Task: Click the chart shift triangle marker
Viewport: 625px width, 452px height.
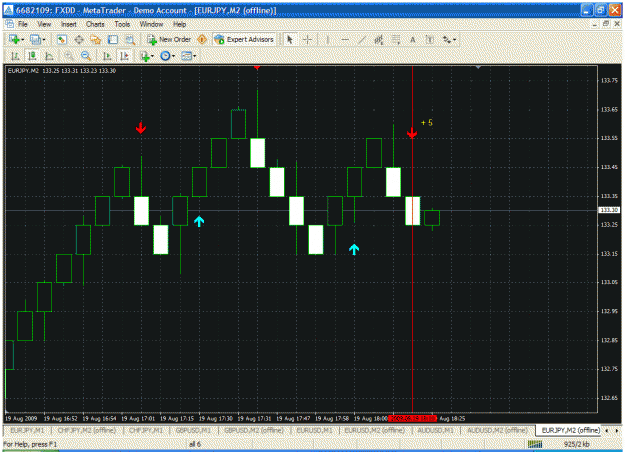Action: (478, 67)
